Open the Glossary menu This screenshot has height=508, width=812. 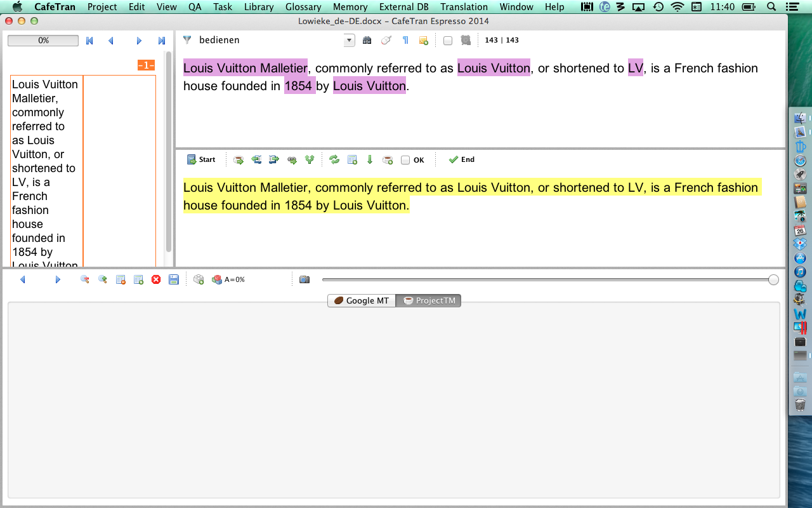[303, 7]
